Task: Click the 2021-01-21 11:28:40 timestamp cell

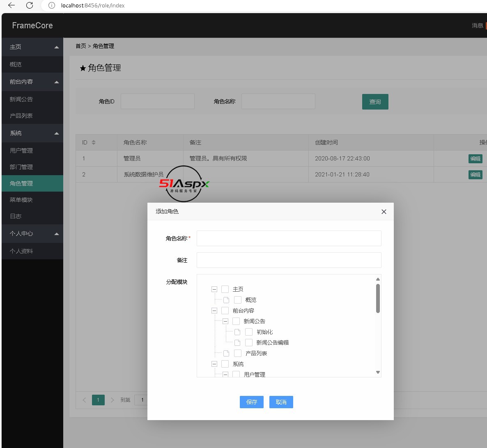Action: [371, 174]
